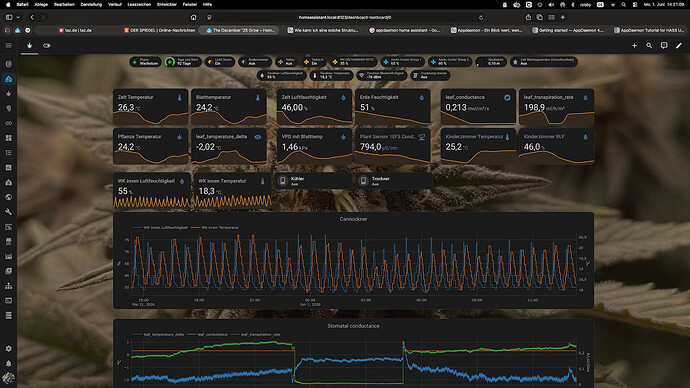Click the droplet icon on Erde Feuchtigkeit card
This screenshot has height=388, width=690.
422,98
